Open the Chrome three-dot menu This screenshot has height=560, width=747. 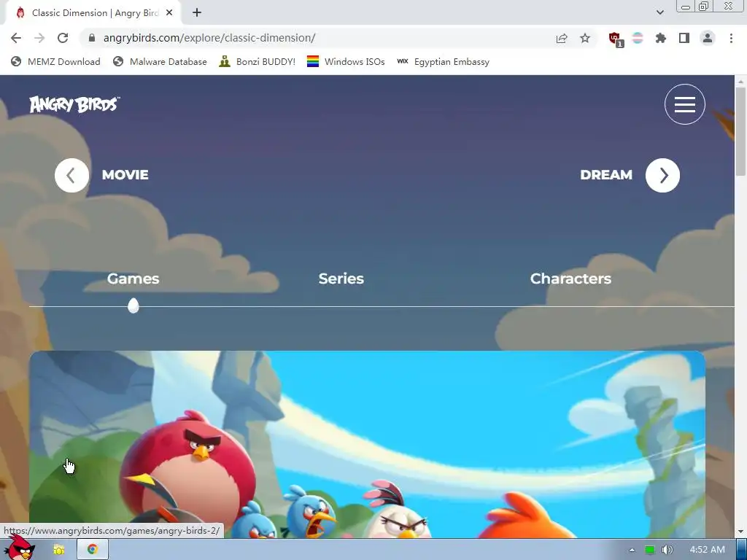pyautogui.click(x=731, y=38)
